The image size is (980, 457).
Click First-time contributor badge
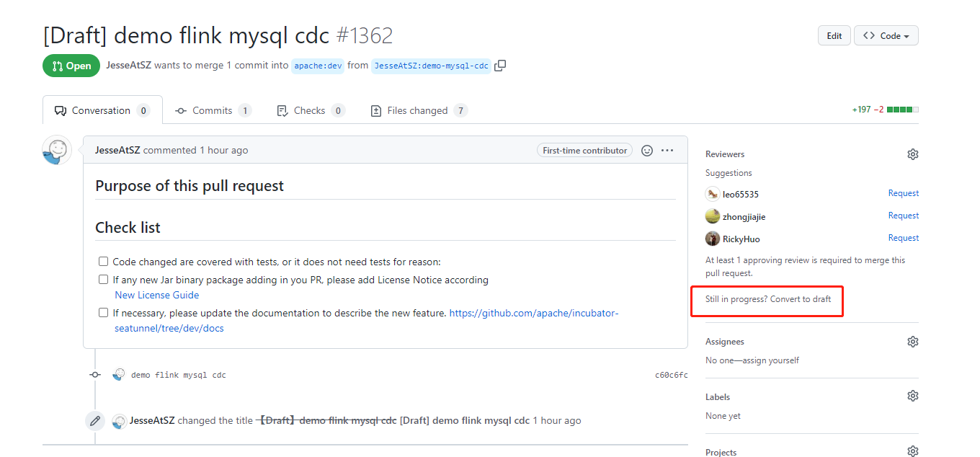coord(585,151)
